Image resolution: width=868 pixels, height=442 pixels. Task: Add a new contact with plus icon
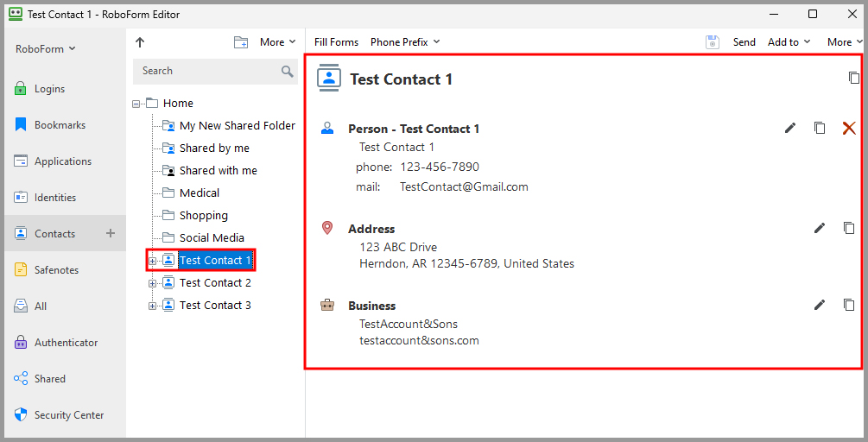pyautogui.click(x=111, y=233)
